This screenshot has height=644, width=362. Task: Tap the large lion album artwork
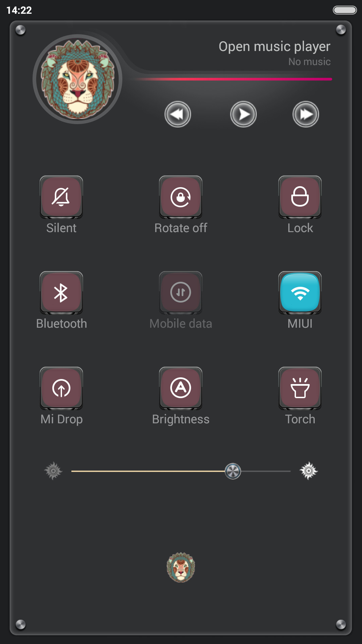tap(77, 79)
